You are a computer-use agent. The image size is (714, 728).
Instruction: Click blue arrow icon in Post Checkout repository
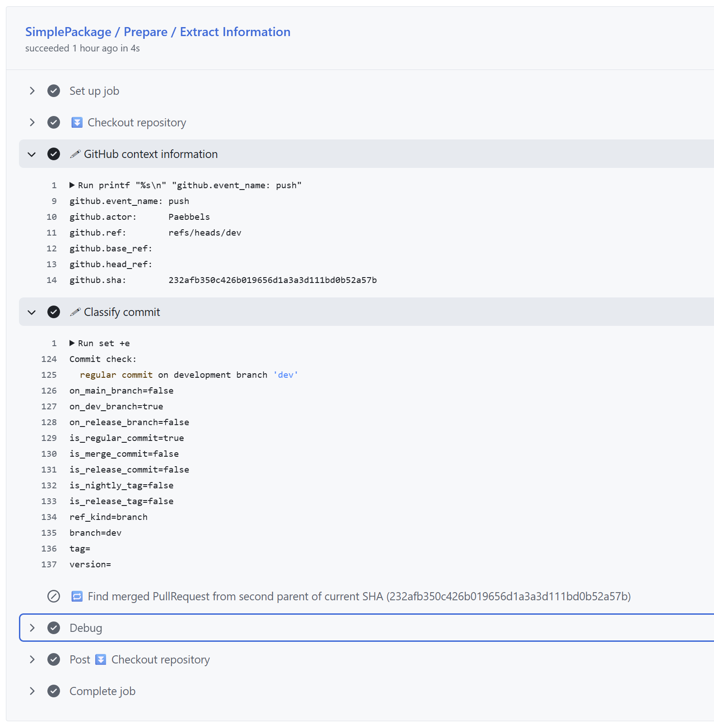[x=101, y=659]
